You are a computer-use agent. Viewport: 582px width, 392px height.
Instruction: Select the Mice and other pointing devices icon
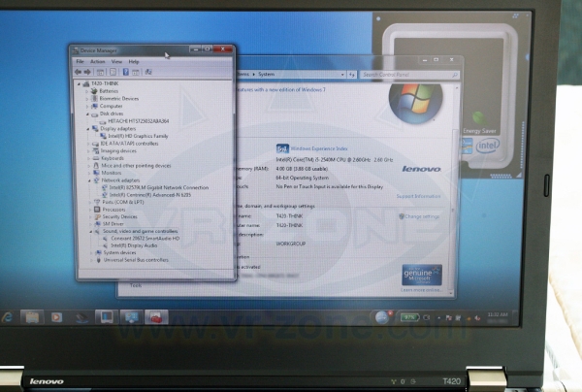click(x=96, y=166)
